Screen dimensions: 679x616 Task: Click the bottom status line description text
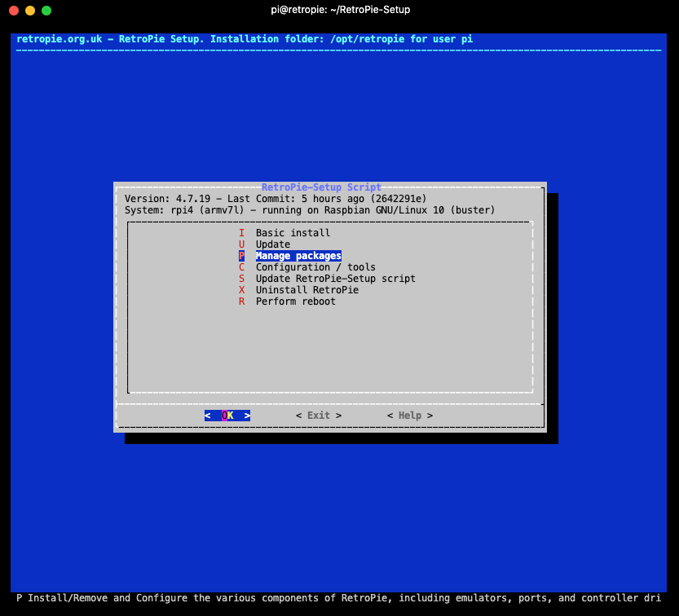338,598
